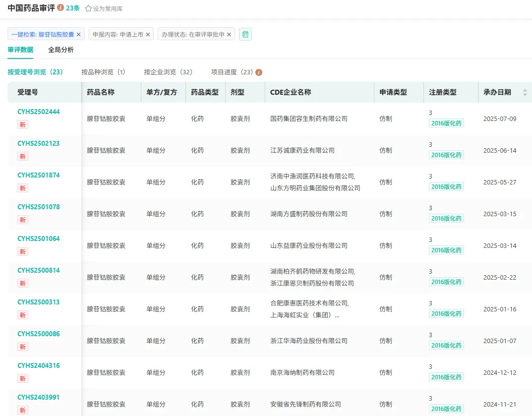Click the trash icon to clear filters
Screen dimensions: 532x416
(245, 34)
